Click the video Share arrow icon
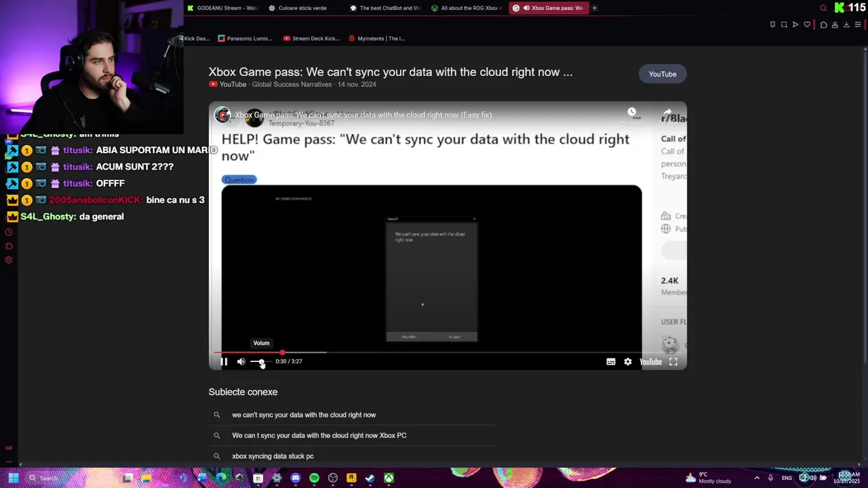Image resolution: width=868 pixels, height=488 pixels. point(667,112)
